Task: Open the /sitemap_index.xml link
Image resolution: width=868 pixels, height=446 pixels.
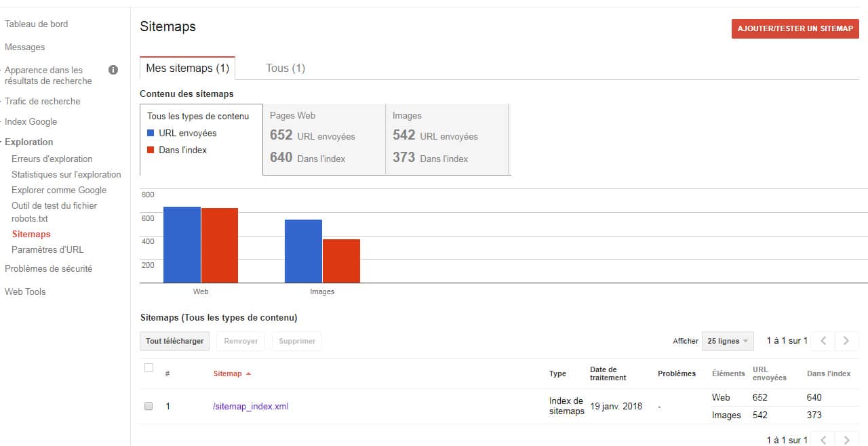Action: [250, 407]
